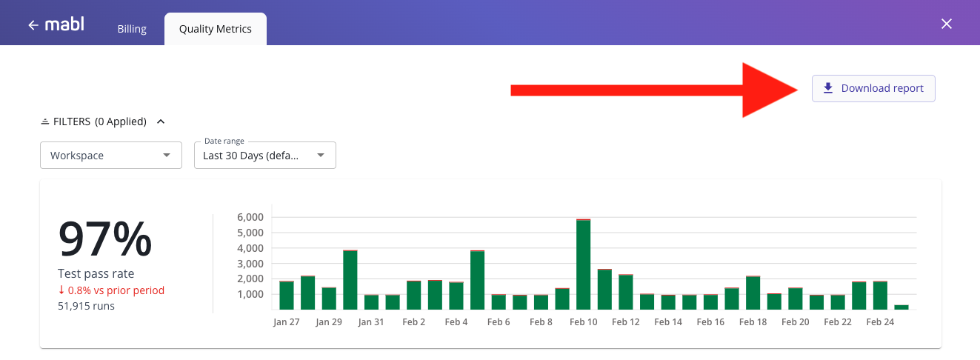980x360 pixels.
Task: Click the red down arrow trend indicator
Action: click(x=61, y=290)
